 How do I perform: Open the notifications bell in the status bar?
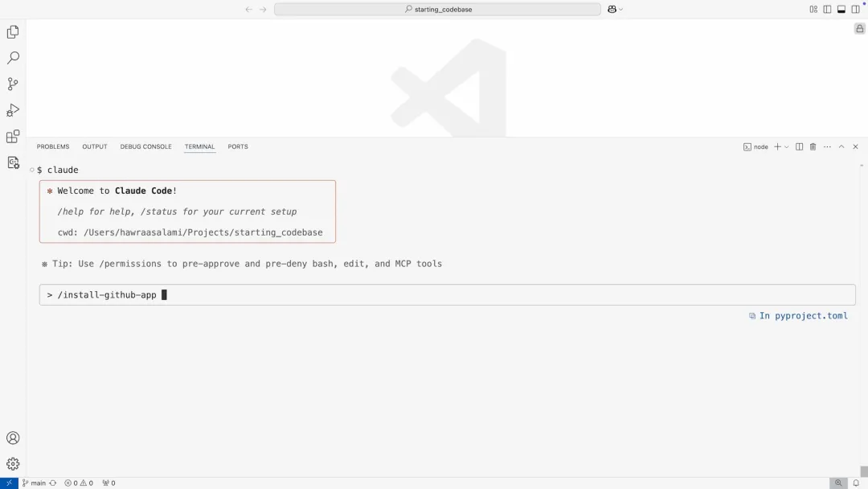coord(854,483)
